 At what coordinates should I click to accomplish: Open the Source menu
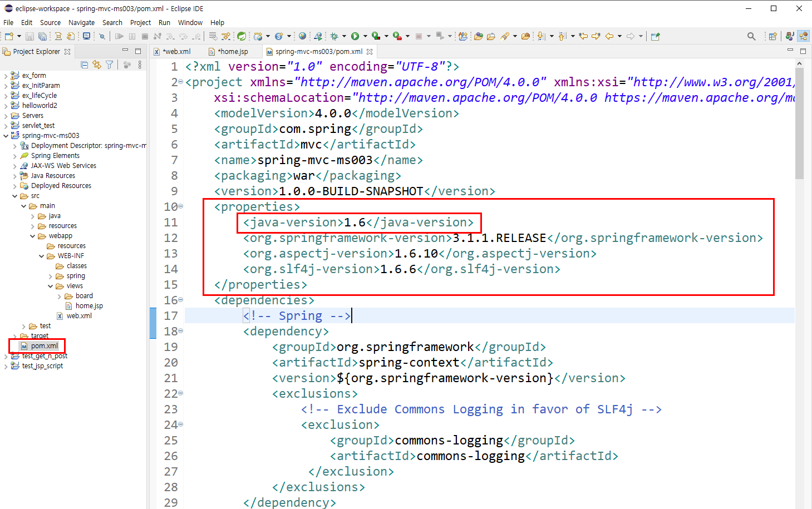[50, 22]
